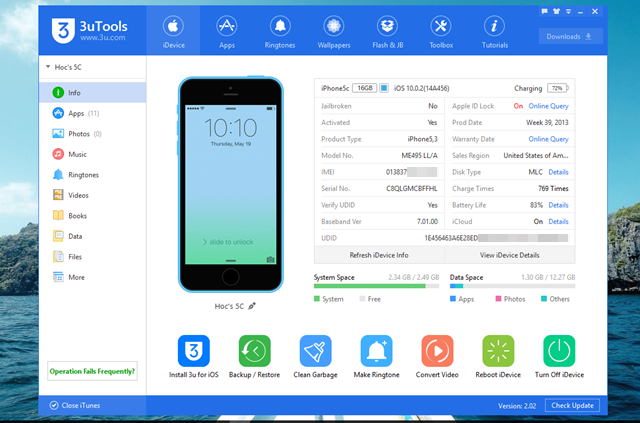Screen dimensions: 640x423
Task: Click the feedback chat icon in title bar
Action: (x=544, y=11)
